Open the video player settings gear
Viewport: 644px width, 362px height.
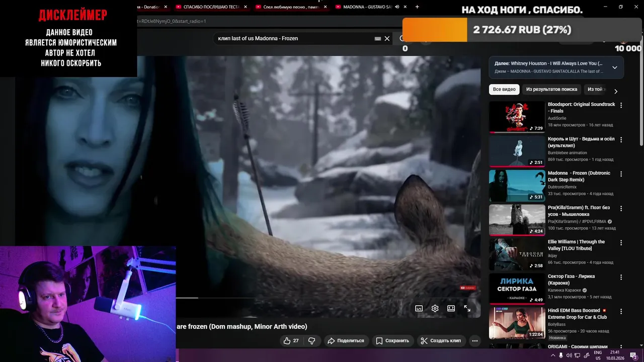[435, 308]
